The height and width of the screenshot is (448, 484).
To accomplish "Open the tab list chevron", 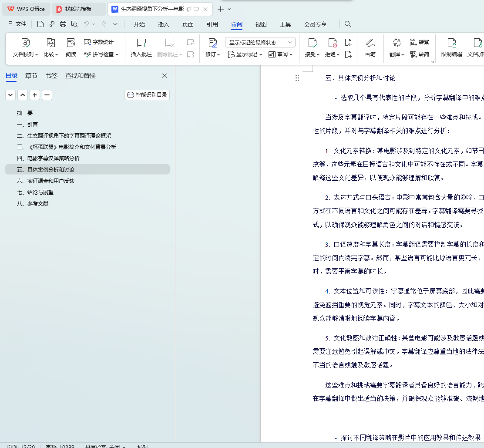I will 229,9.
